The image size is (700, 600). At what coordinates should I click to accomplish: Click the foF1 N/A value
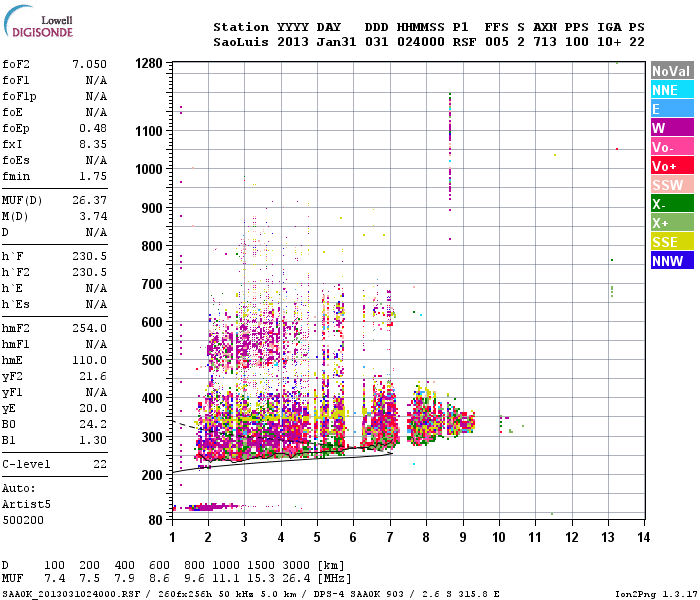pyautogui.click(x=96, y=80)
